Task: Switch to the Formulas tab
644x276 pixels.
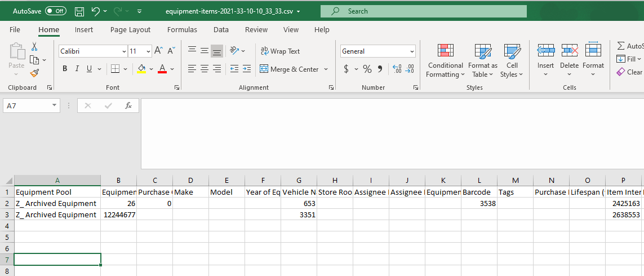Action: (x=182, y=30)
